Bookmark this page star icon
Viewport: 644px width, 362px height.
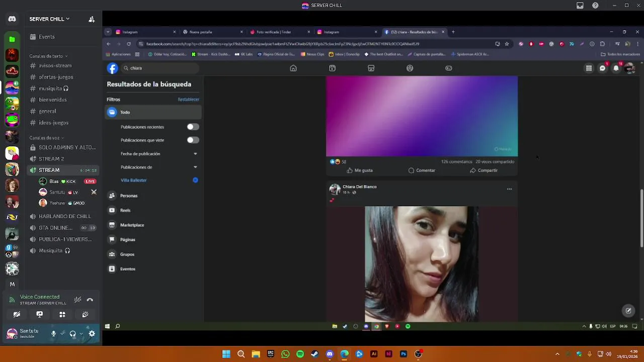tap(507, 44)
